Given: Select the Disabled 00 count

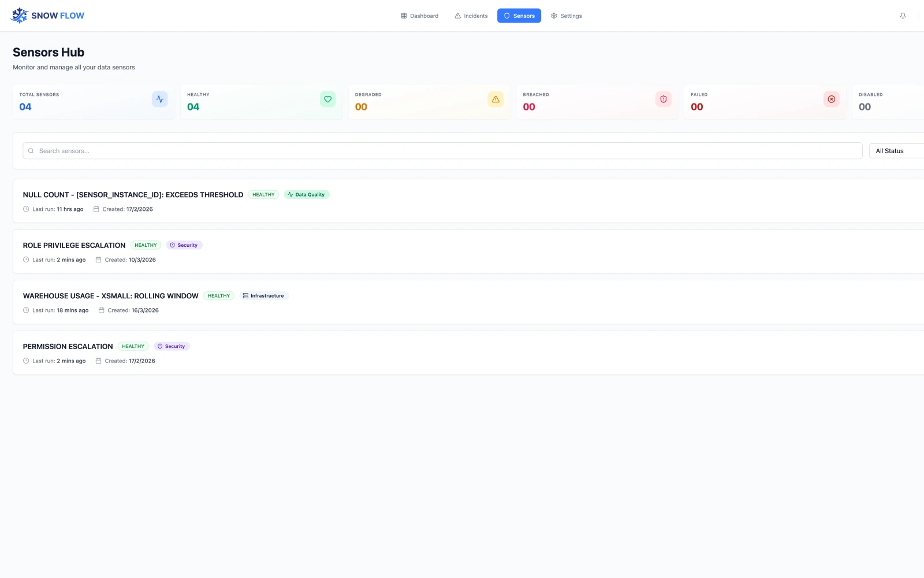Looking at the screenshot, I should click(x=865, y=107).
